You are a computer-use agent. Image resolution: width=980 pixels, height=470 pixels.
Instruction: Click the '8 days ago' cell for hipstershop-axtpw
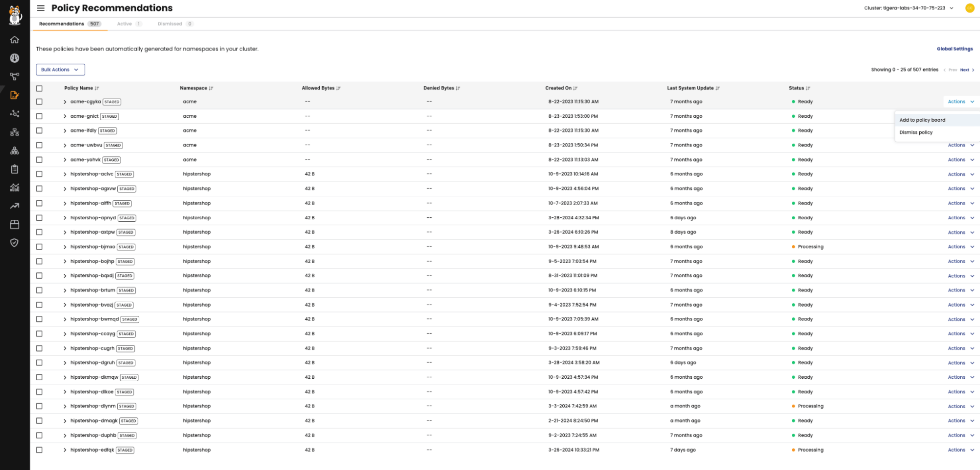pyautogui.click(x=683, y=232)
